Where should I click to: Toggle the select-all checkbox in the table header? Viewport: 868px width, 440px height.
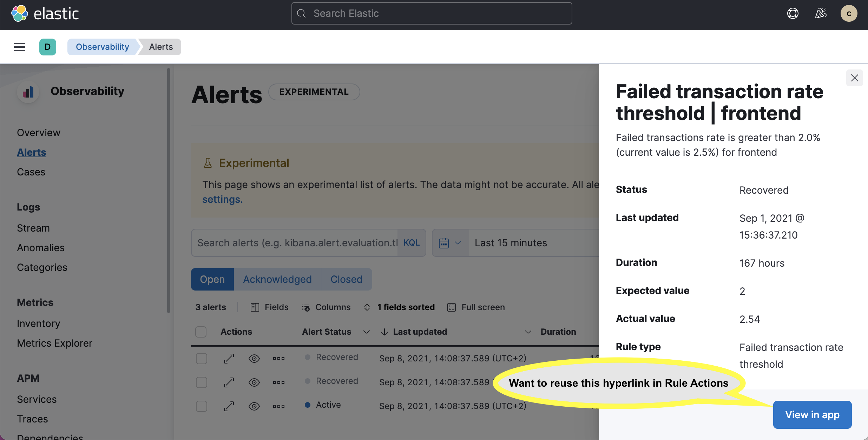[x=201, y=332]
